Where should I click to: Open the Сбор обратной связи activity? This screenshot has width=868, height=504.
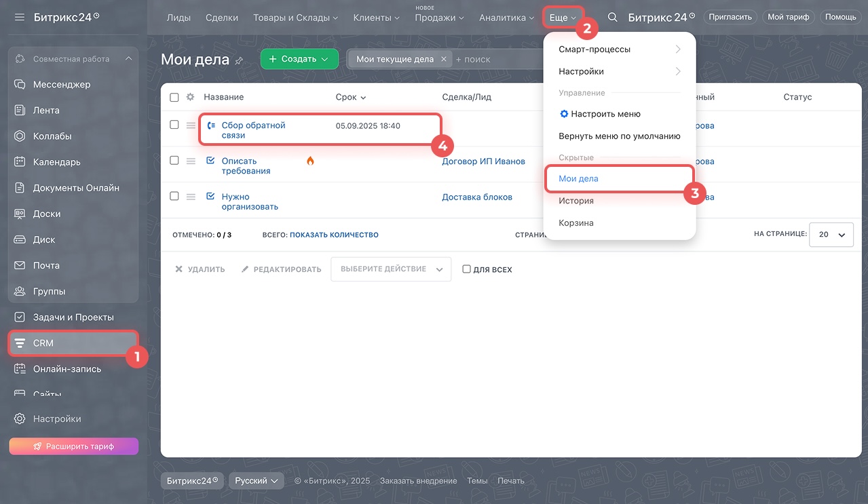[x=253, y=130]
